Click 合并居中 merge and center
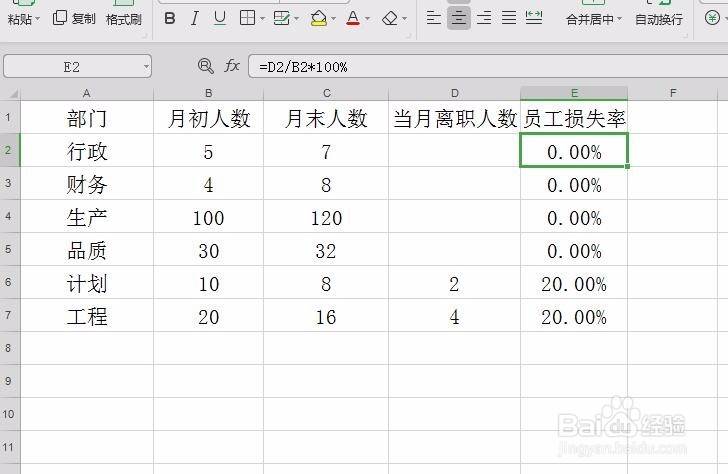 pos(593,19)
